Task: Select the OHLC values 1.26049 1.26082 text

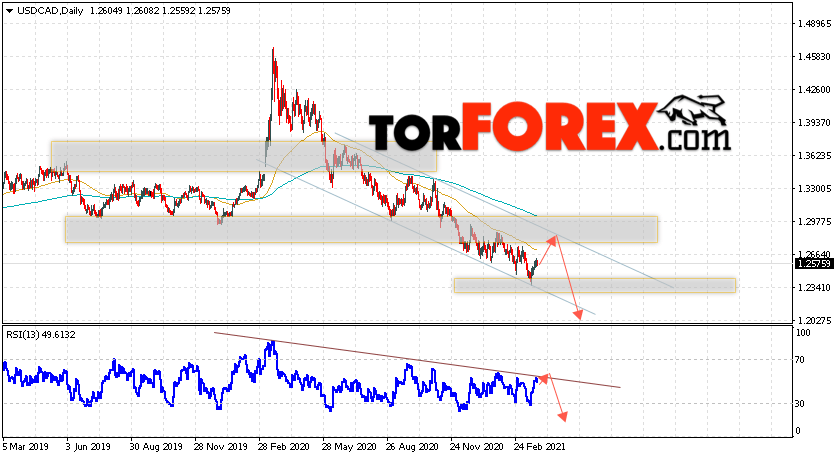Action: tap(124, 11)
